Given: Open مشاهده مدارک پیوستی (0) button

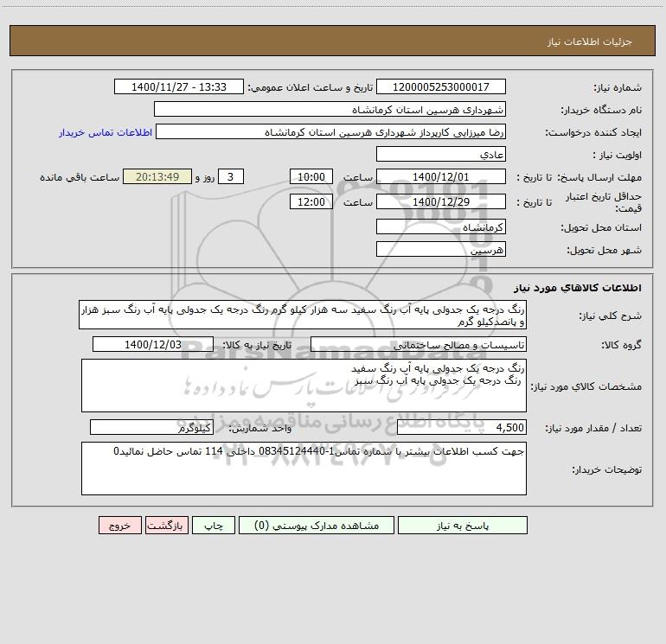Looking at the screenshot, I should pos(317,525).
